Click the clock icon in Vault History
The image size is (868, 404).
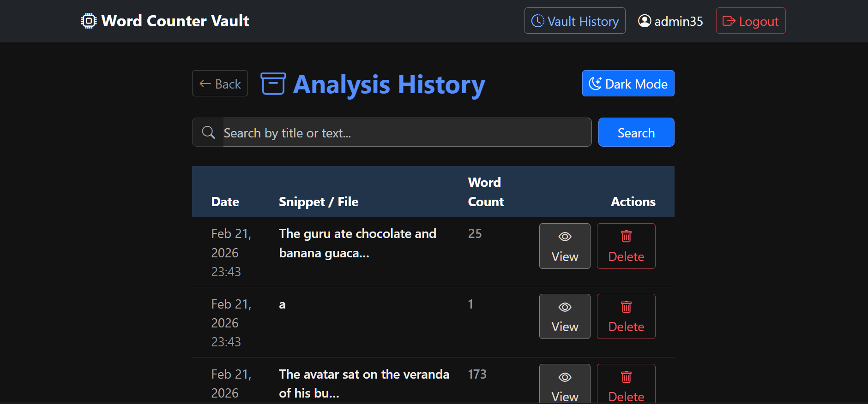click(x=537, y=21)
